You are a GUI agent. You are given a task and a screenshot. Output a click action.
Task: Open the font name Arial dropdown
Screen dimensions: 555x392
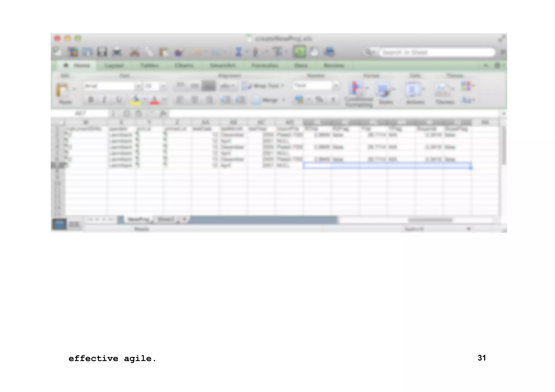point(138,86)
